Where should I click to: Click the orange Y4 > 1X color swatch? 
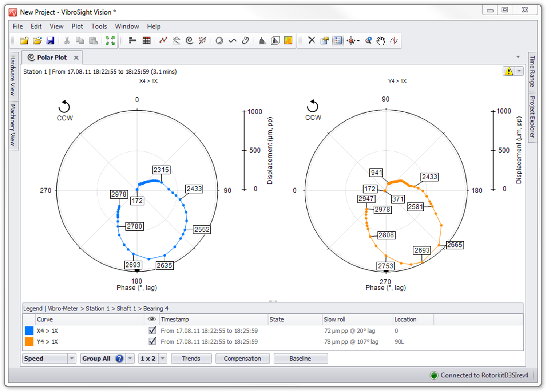pyautogui.click(x=29, y=341)
